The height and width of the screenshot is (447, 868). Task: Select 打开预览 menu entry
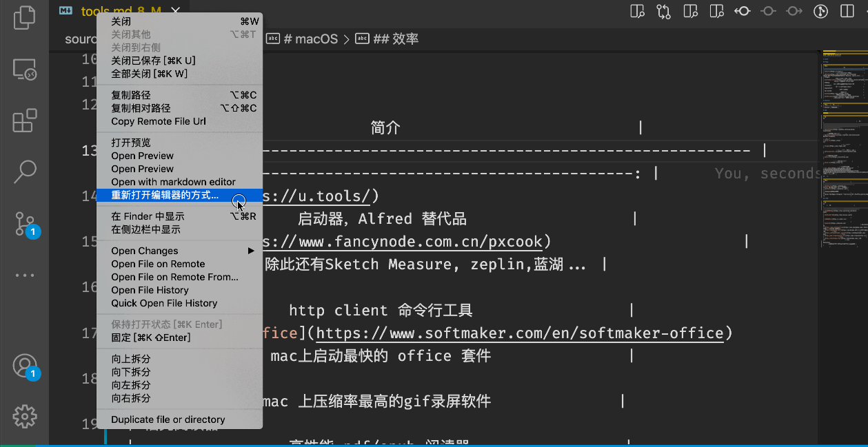pyautogui.click(x=179, y=143)
